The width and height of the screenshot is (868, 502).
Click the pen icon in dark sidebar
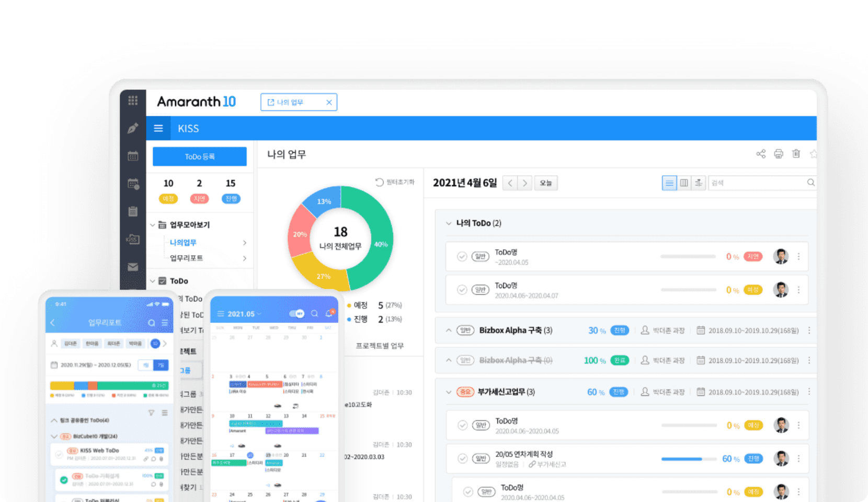coord(133,128)
